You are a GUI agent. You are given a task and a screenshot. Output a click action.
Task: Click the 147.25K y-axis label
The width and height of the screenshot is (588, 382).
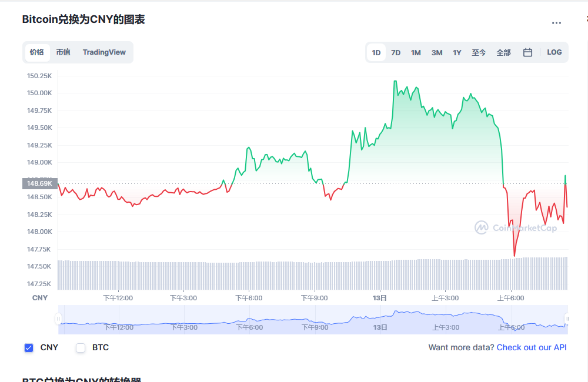pyautogui.click(x=39, y=284)
